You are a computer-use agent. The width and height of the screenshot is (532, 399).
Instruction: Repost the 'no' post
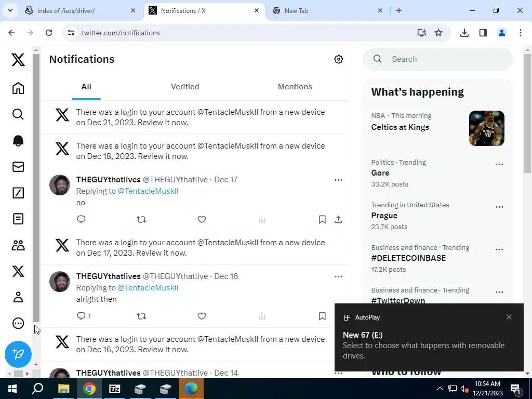coord(141,220)
